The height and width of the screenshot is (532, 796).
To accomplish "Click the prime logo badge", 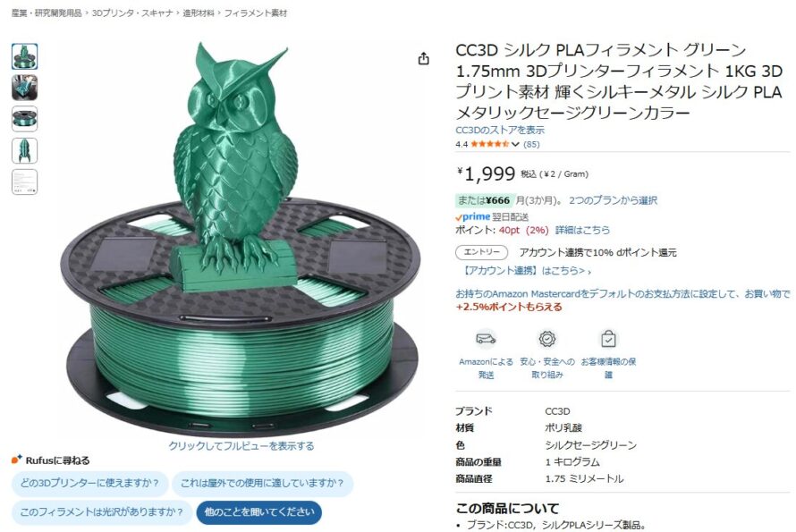I will click(472, 216).
